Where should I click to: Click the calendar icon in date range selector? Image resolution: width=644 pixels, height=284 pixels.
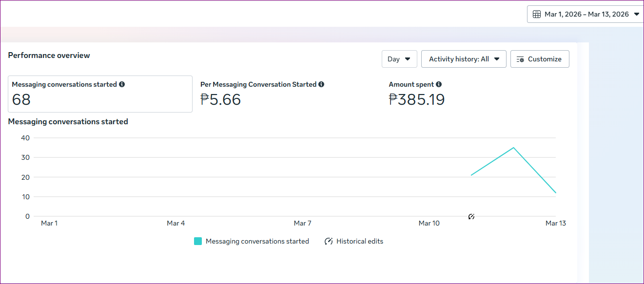pos(536,14)
